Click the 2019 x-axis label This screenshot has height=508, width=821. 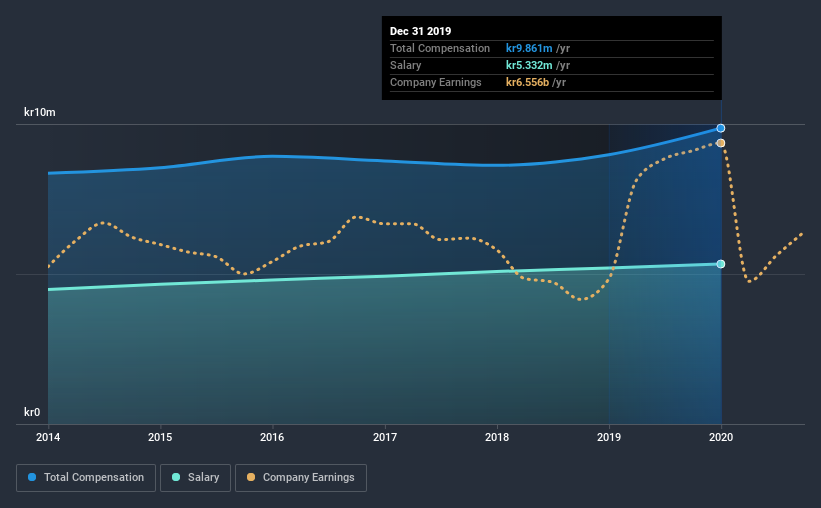609,437
